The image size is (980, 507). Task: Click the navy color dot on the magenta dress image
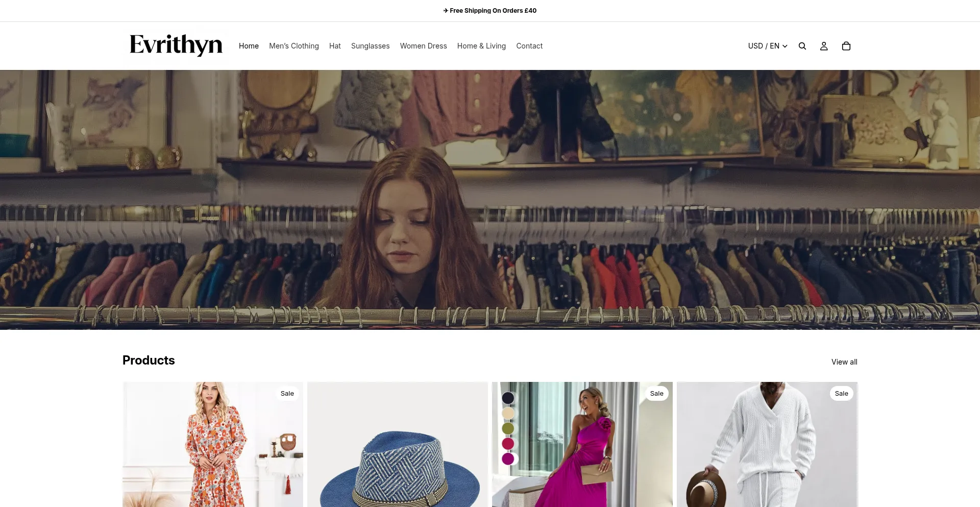coord(508,398)
